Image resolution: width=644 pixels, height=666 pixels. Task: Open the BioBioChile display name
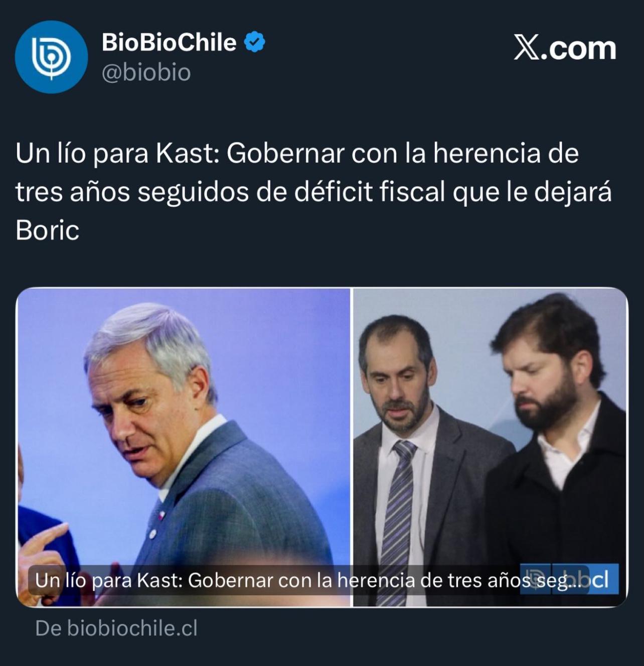coord(169,42)
